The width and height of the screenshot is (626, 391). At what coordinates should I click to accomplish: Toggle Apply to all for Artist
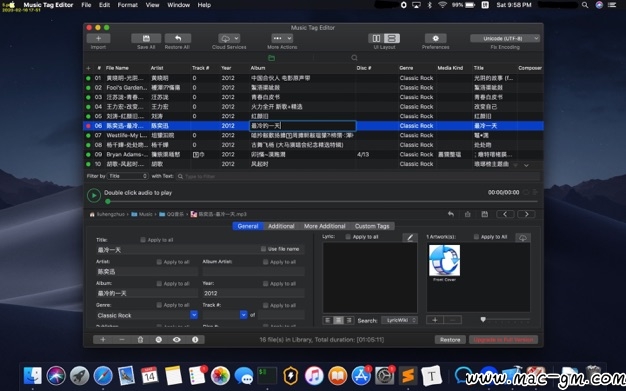pos(159,262)
